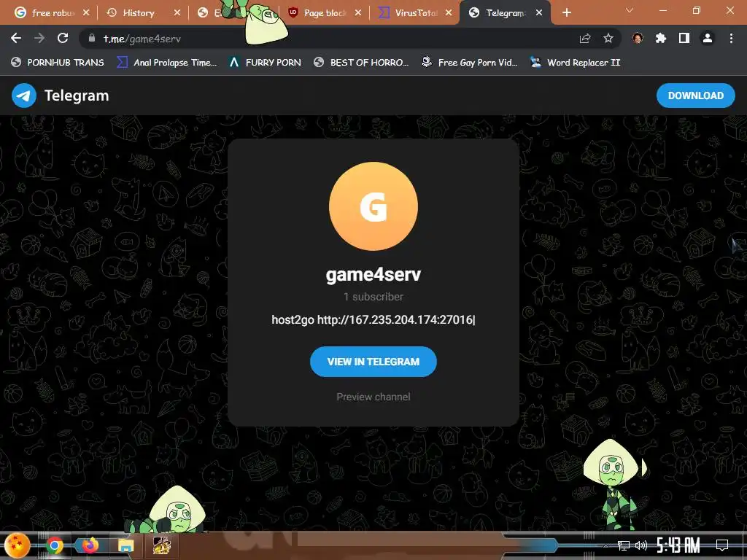Click the avatar extension icon in toolbar

tap(638, 38)
